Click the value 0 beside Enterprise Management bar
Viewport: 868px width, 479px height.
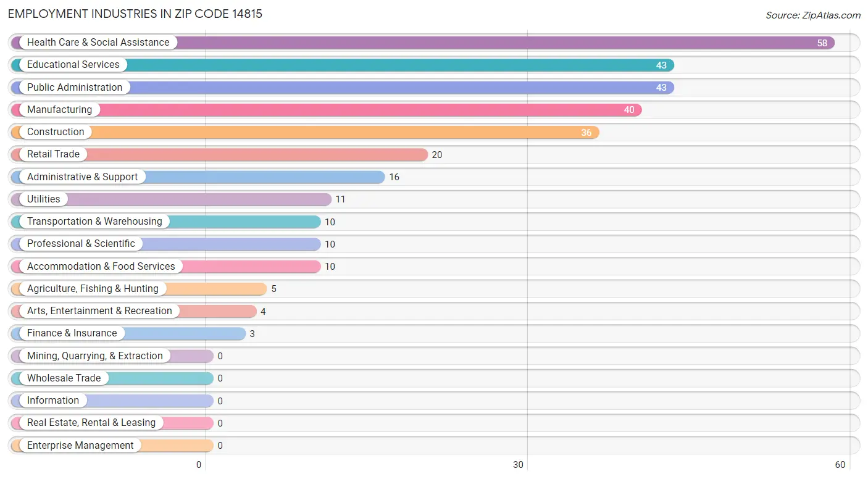(220, 446)
